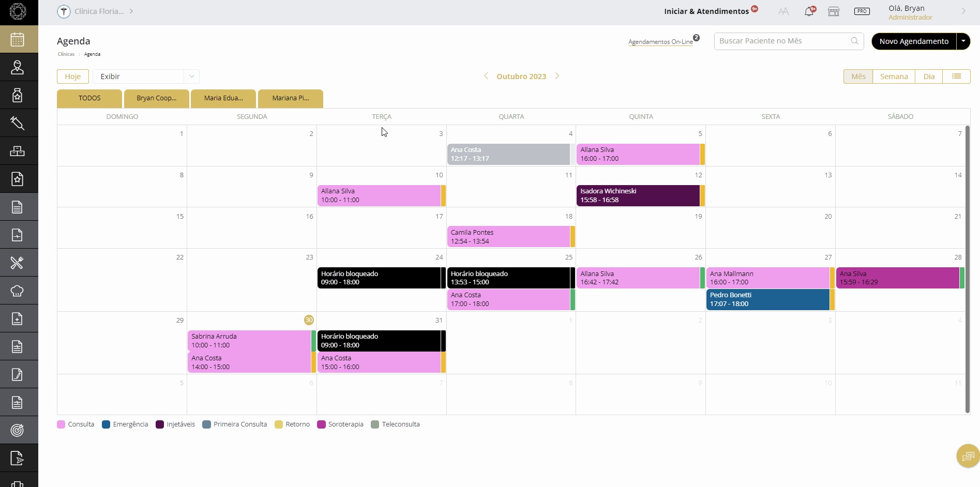This screenshot has width=980, height=487.
Task: Open the syringe icon in the sidebar
Action: (x=18, y=123)
